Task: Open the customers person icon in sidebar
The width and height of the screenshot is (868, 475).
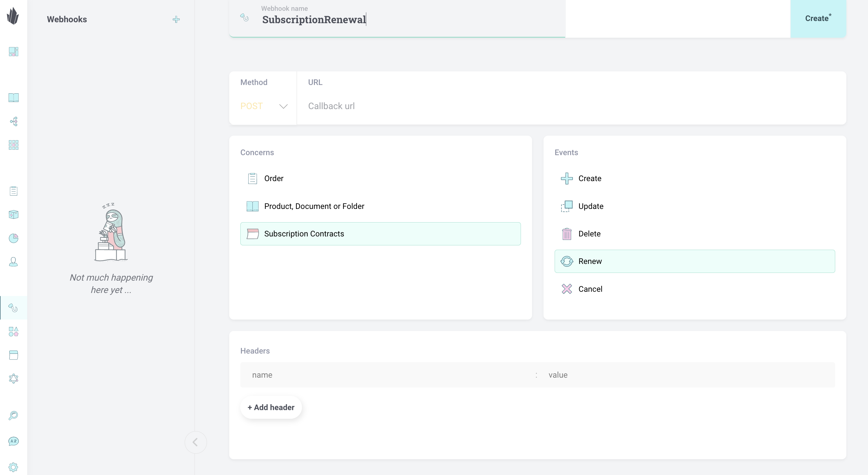Action: 14,261
